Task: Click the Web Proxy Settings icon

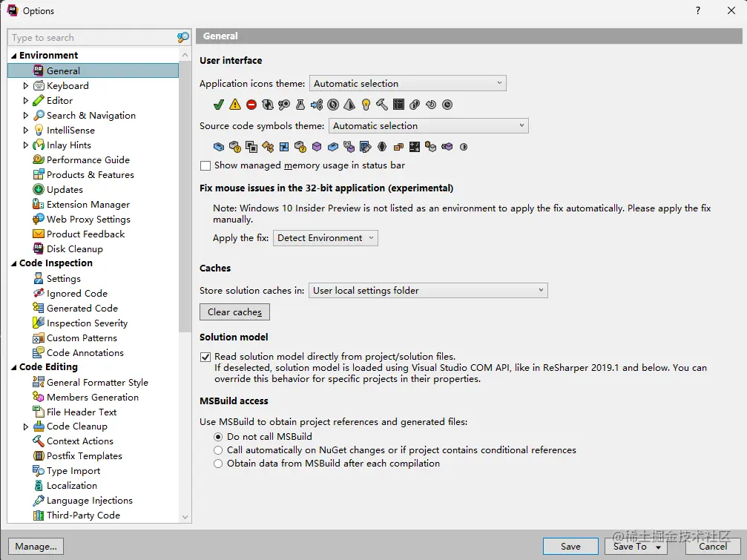Action: point(39,219)
